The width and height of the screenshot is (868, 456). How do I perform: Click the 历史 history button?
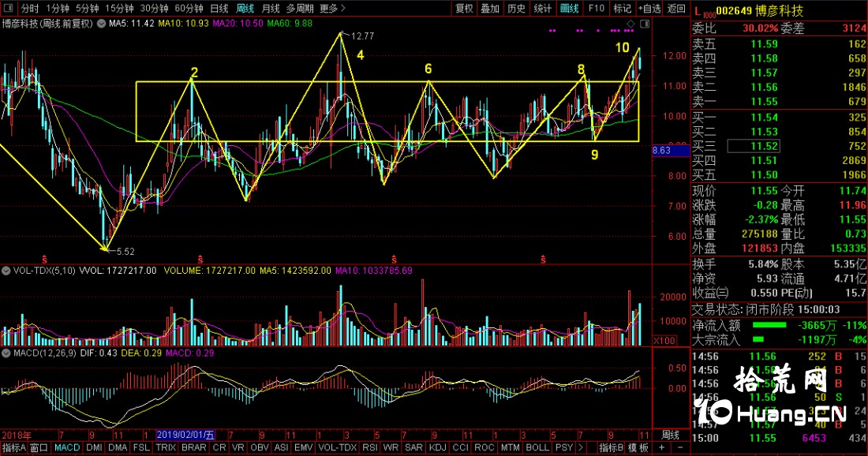[x=517, y=9]
